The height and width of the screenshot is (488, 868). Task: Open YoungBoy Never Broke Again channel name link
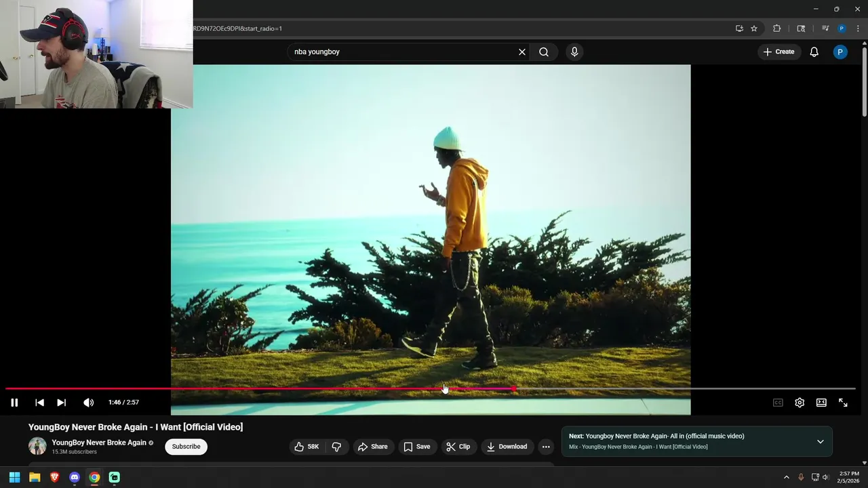tap(99, 443)
